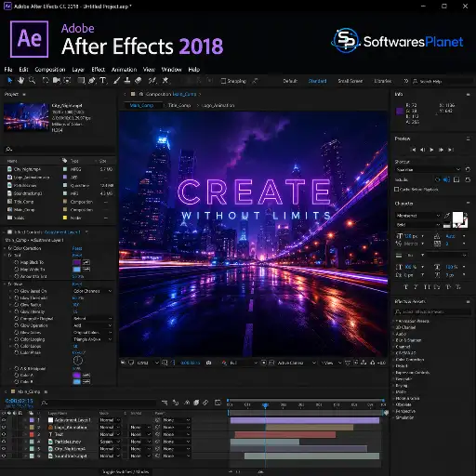The width and height of the screenshot is (476, 476).
Task: Open the Character font family dropdown
Action: click(418, 216)
